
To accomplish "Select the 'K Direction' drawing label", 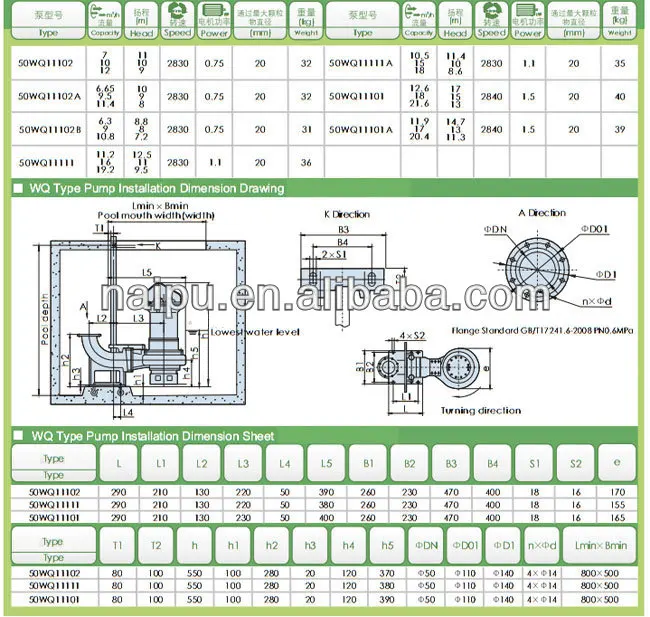I will click(x=347, y=214).
